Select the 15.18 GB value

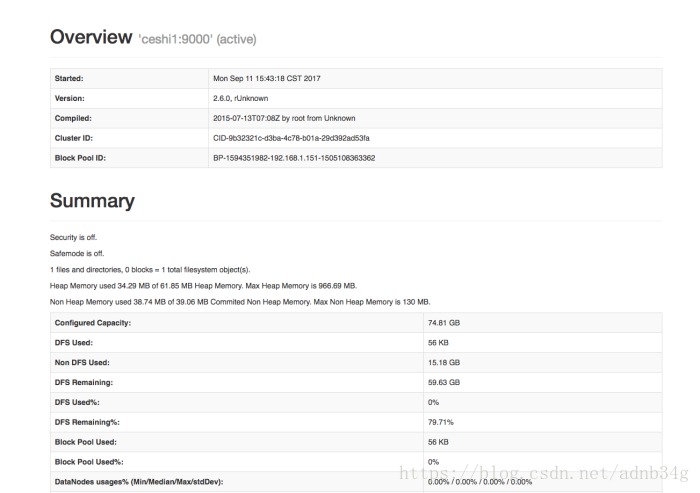point(444,363)
